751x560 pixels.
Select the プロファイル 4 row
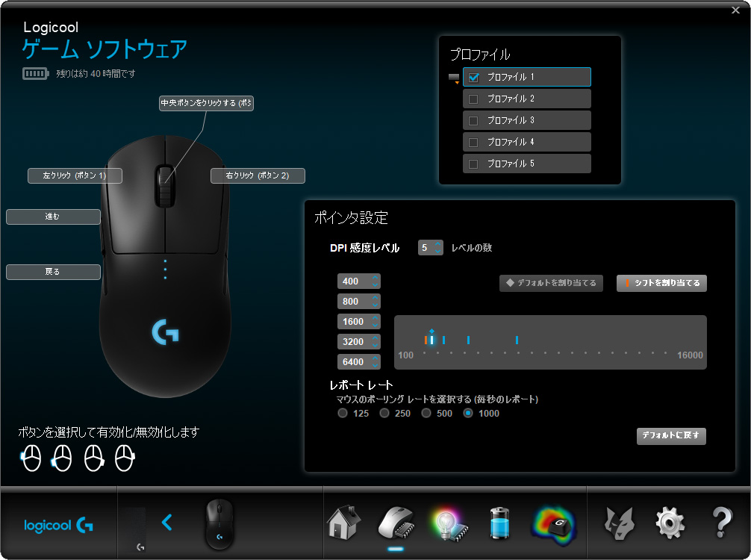point(527,142)
